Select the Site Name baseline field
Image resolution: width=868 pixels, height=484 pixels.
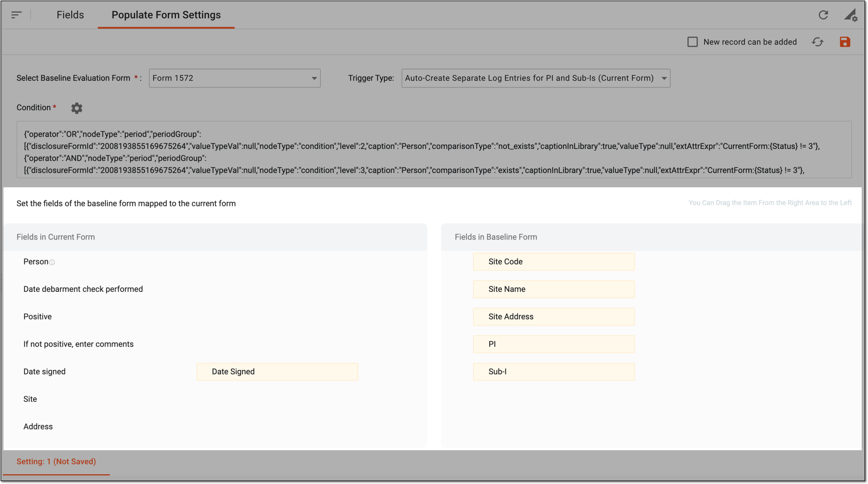tap(554, 289)
